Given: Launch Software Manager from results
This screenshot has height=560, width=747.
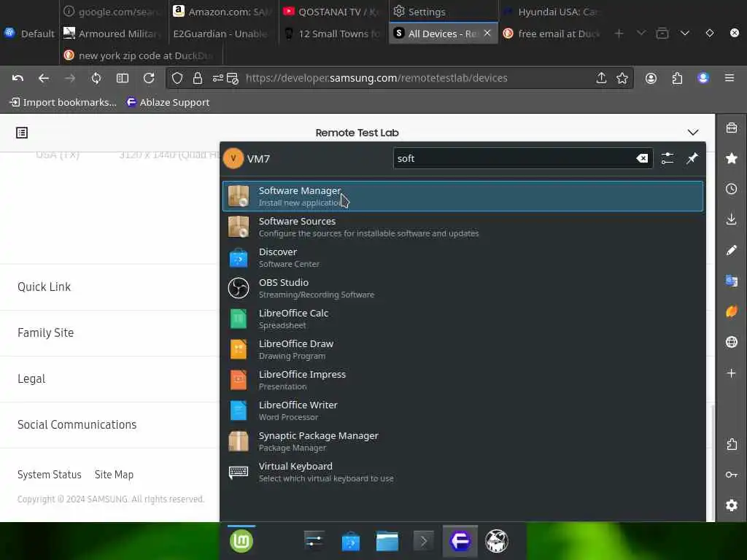Looking at the screenshot, I should pos(462,196).
